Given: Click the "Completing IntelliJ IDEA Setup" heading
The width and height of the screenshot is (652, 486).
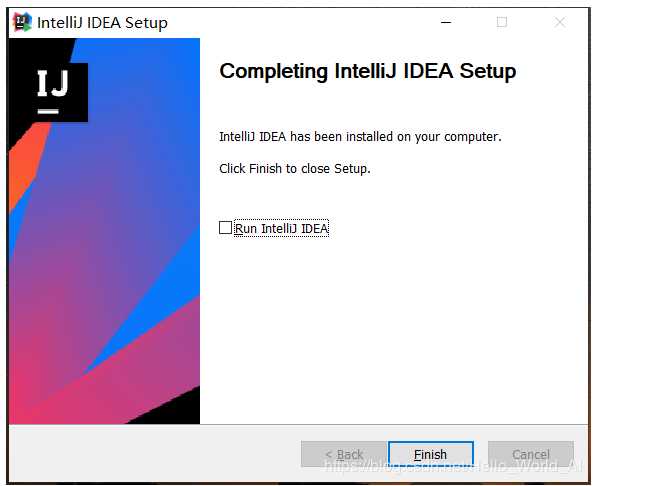Looking at the screenshot, I should coord(367,71).
